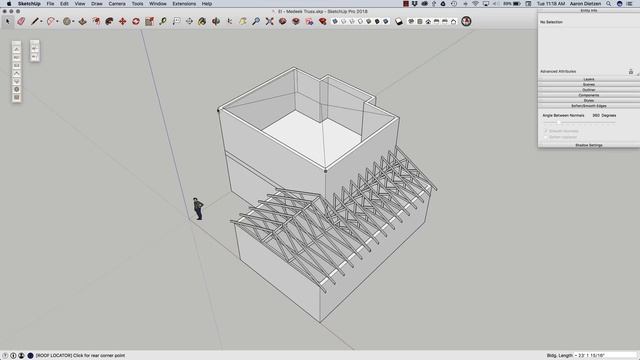Toggle Smooth normals checkbox
640x360 pixels.
(546, 131)
